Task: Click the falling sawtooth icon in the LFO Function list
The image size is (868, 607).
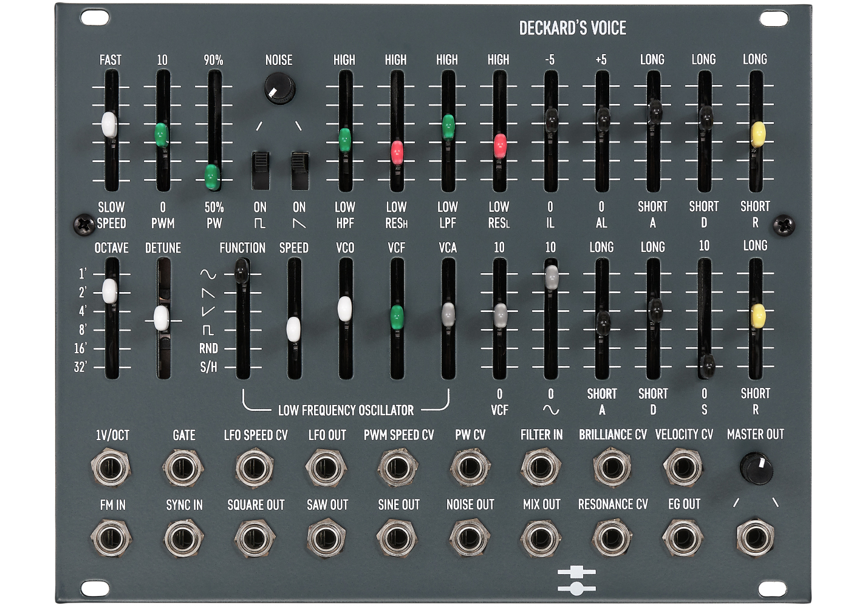Action: tap(208, 293)
